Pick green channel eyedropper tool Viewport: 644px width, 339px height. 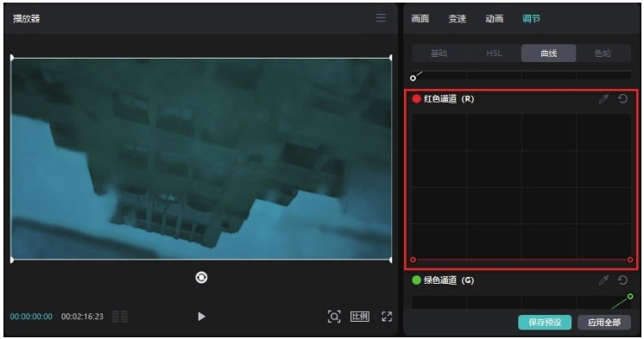(603, 280)
